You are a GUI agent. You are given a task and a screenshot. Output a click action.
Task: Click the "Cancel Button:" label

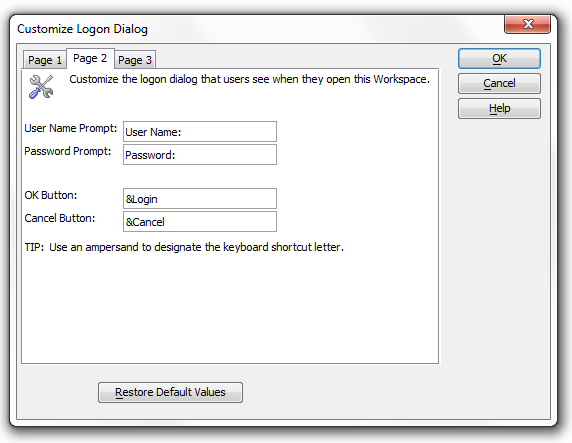point(60,218)
